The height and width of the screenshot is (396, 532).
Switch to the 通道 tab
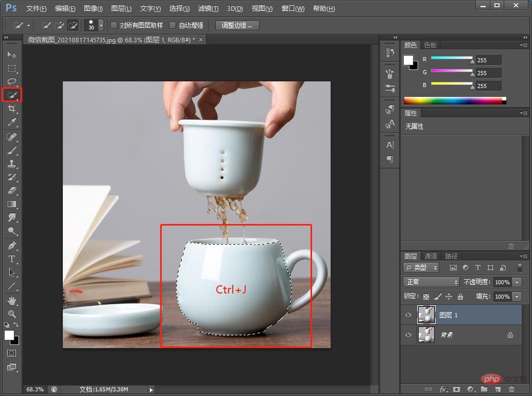431,256
